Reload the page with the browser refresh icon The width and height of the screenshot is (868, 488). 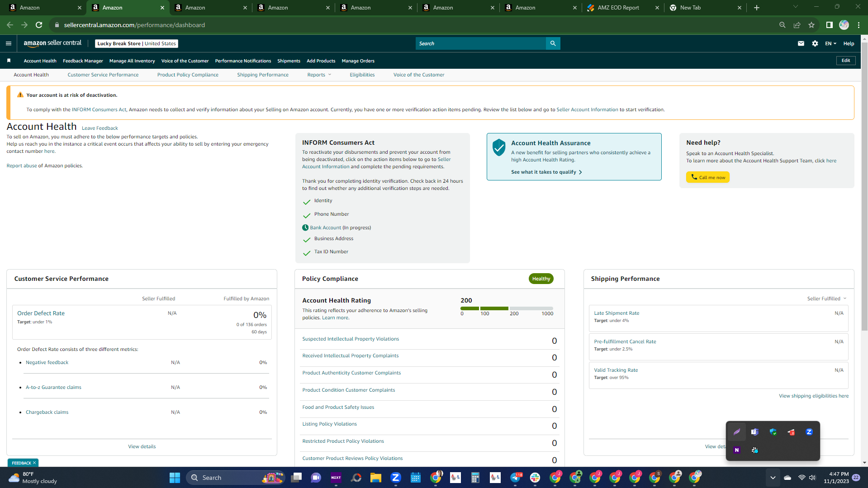[x=39, y=25]
